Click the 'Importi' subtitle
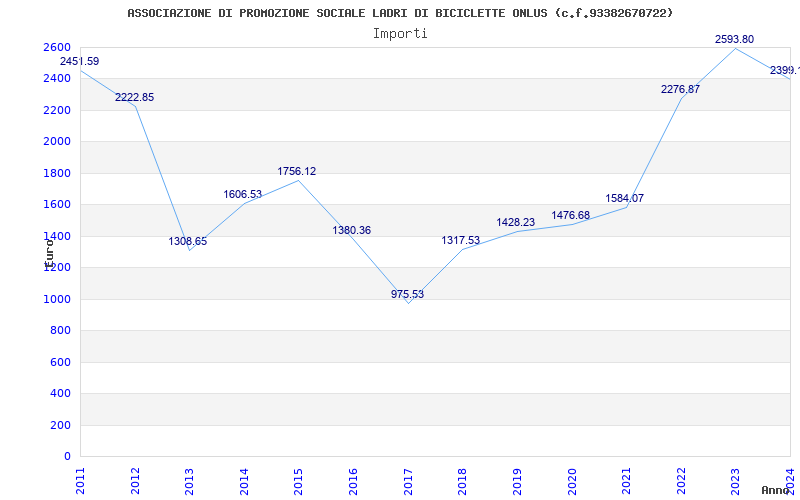 point(400,34)
